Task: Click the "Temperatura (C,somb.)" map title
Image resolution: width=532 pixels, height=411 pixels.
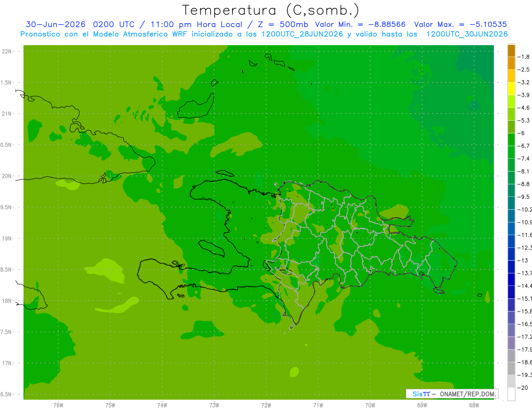Action: pyautogui.click(x=271, y=10)
